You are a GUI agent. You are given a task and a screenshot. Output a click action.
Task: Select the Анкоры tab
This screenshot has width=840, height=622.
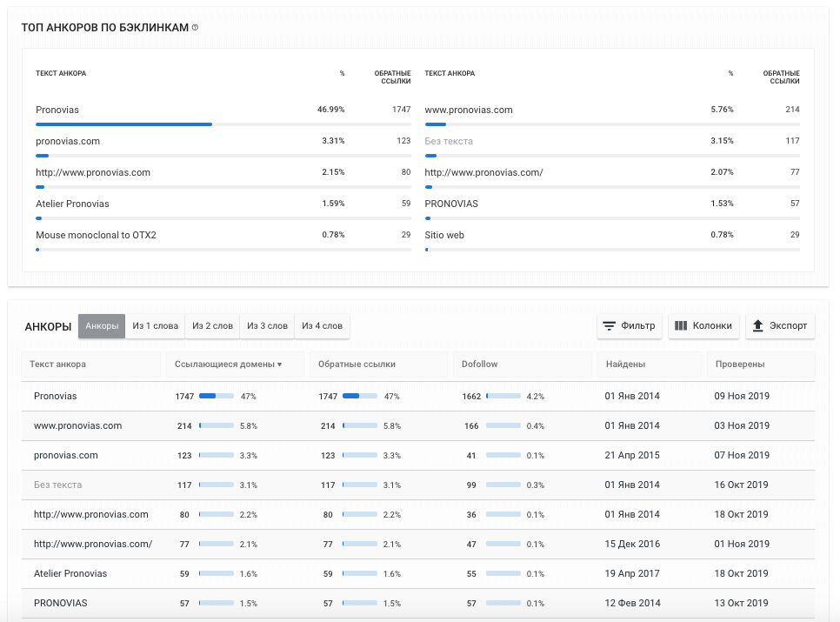tap(102, 325)
